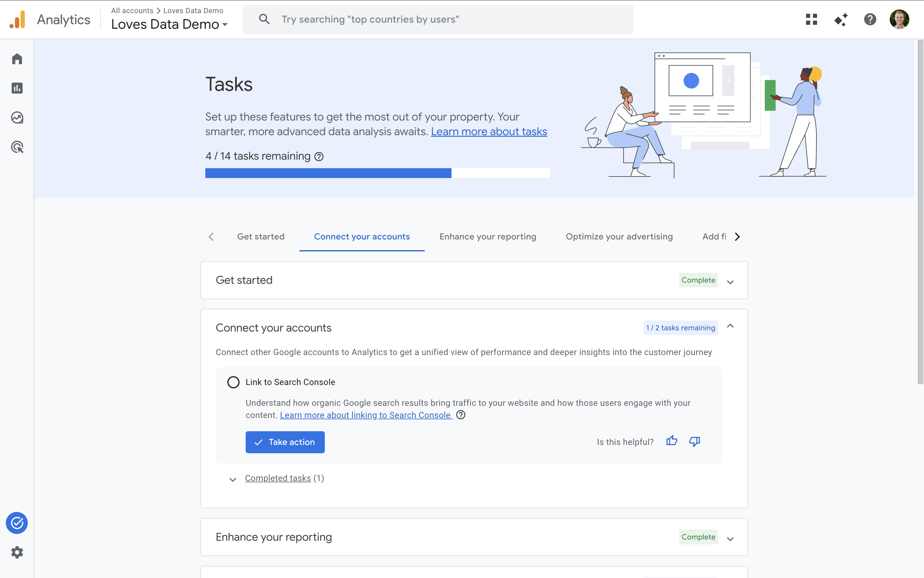Image resolution: width=924 pixels, height=578 pixels.
Task: Click the tasks illustration image
Action: [703, 116]
